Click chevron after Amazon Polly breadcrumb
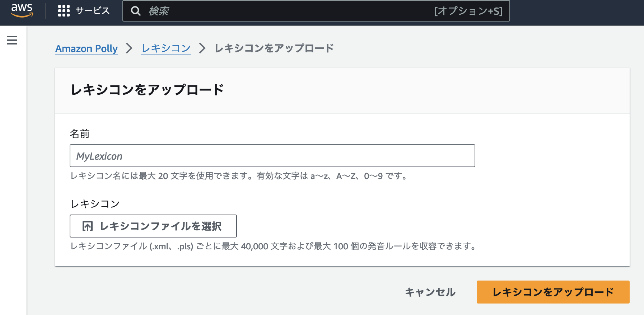 (129, 48)
